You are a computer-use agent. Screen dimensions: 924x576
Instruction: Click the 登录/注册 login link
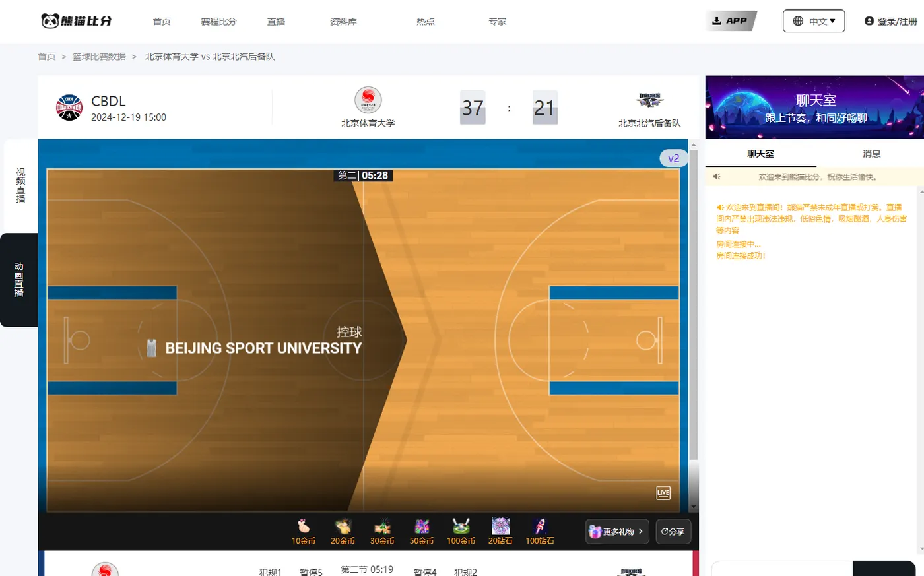(897, 22)
